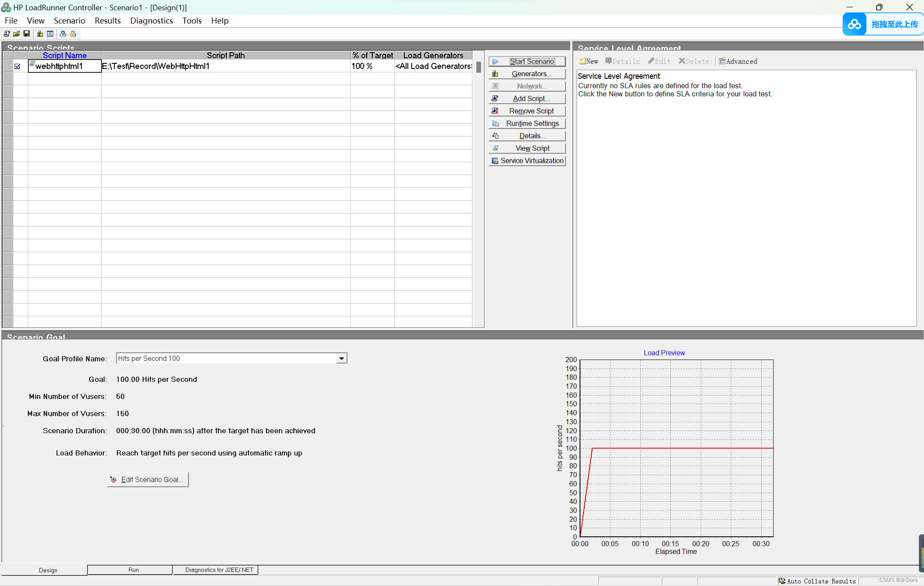The width and height of the screenshot is (924, 586).
Task: Click the blue Analyze Results toolbar icon
Action: click(x=63, y=34)
